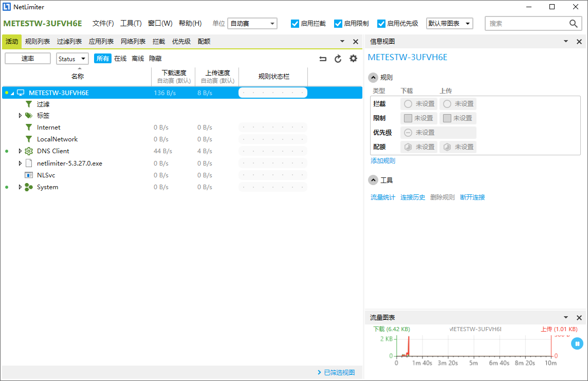Set 拦截 download rule radio button
Screen dimensions: 588x381
[408, 104]
